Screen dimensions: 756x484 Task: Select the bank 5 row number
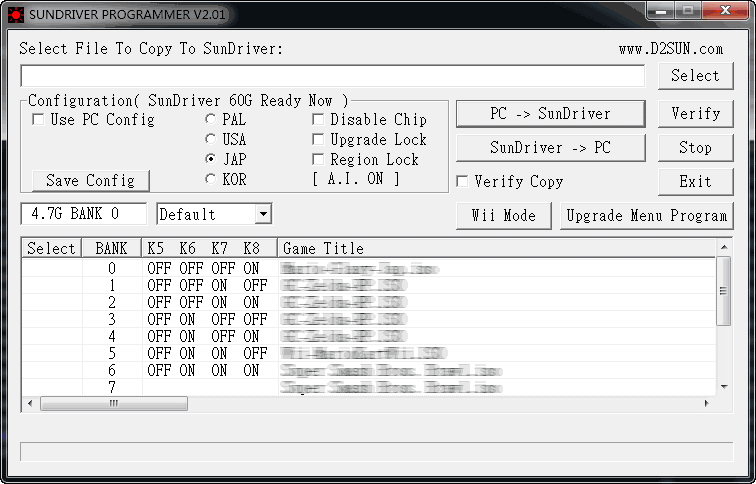click(x=112, y=353)
